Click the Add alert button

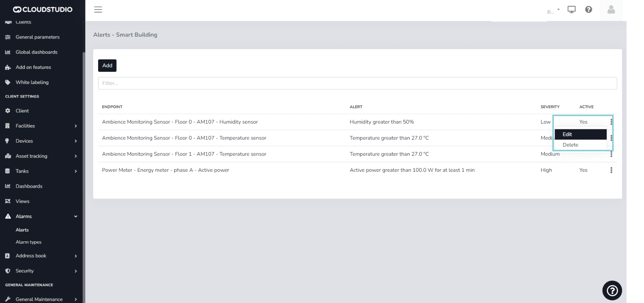pyautogui.click(x=107, y=65)
